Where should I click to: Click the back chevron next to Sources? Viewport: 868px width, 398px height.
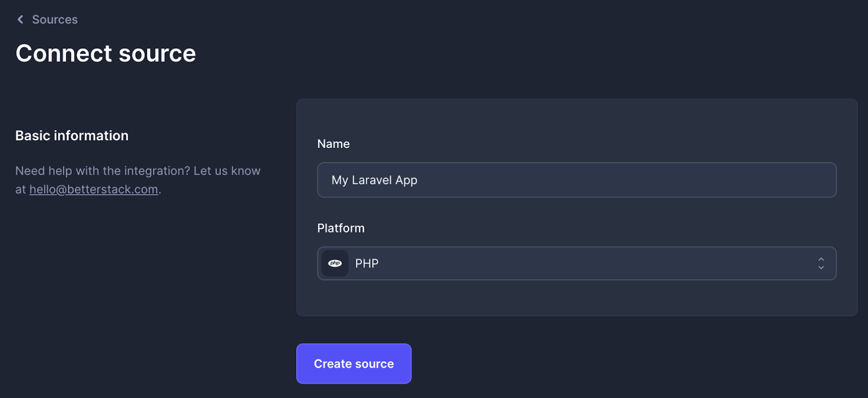click(x=20, y=20)
